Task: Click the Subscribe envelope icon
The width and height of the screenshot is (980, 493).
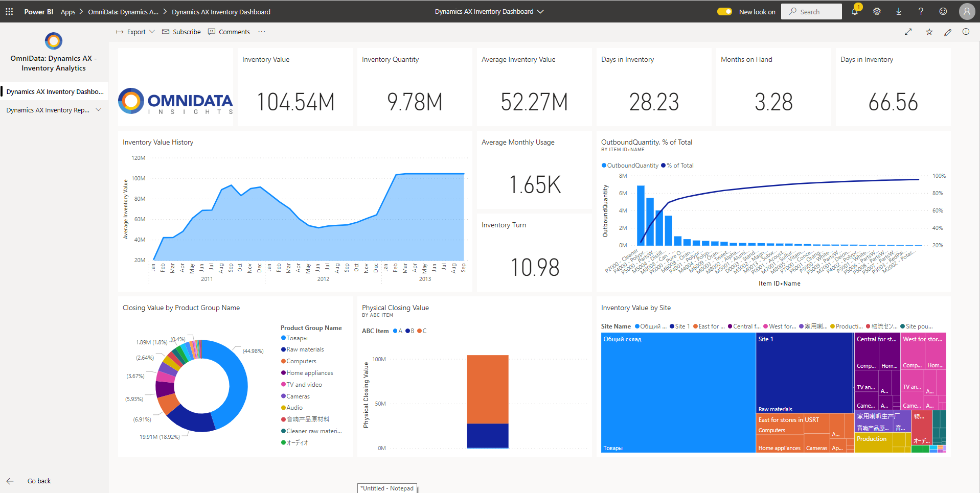Action: (166, 32)
